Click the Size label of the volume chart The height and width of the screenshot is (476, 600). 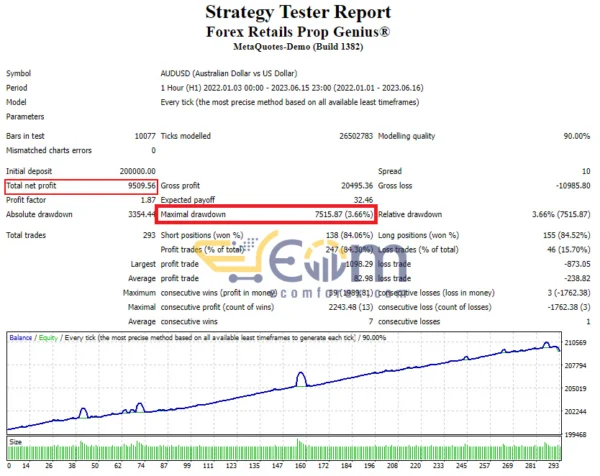(15, 439)
